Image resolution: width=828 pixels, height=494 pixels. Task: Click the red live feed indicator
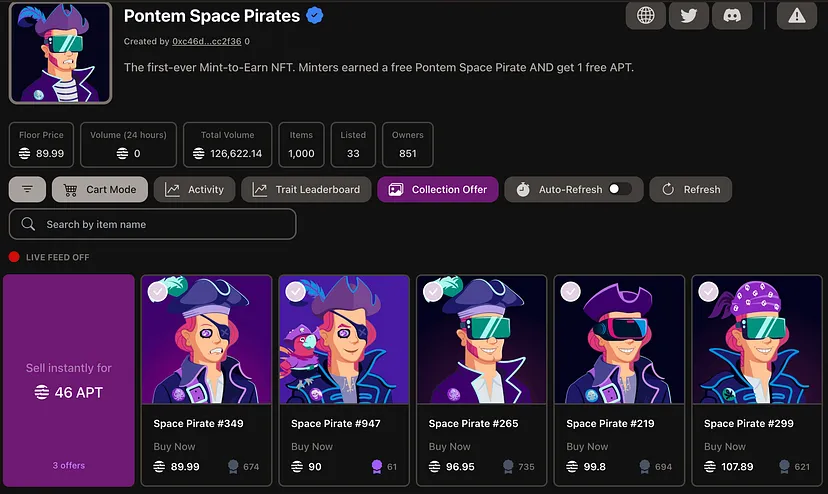point(14,257)
